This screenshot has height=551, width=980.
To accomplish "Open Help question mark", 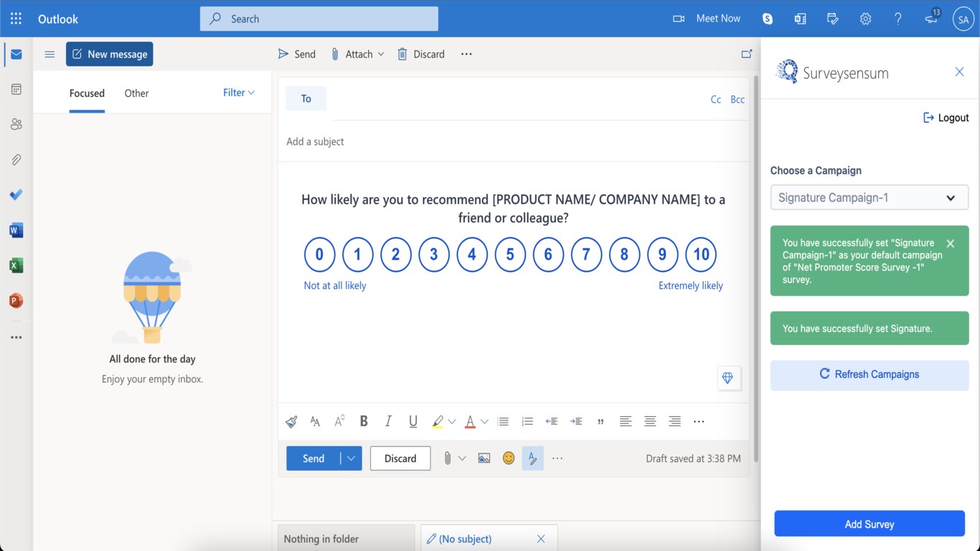I will (897, 19).
